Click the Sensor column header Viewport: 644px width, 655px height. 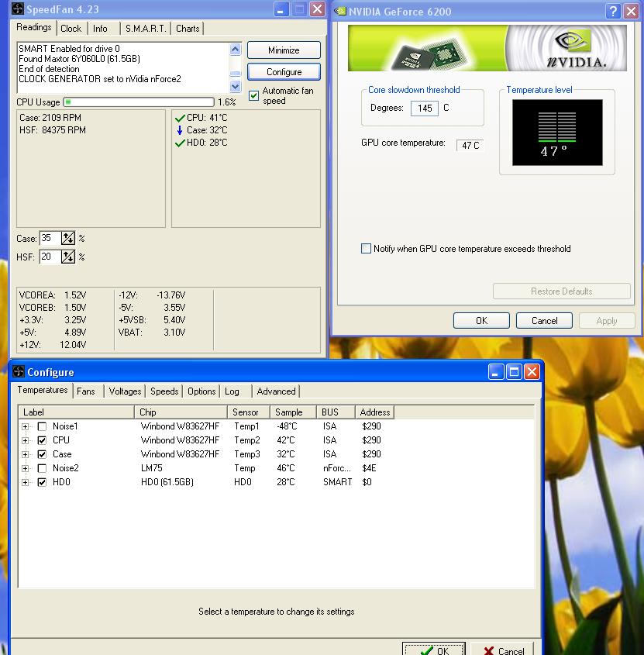point(249,412)
